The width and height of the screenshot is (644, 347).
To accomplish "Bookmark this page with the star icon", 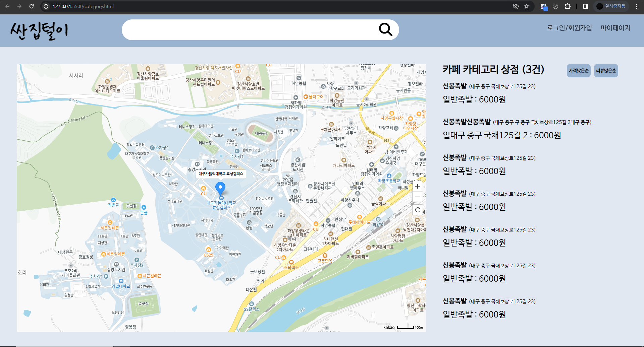I will point(527,6).
